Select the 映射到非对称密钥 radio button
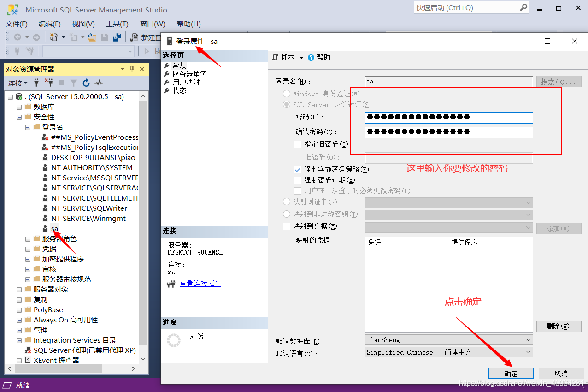Image resolution: width=588 pixels, height=392 pixels. point(287,214)
